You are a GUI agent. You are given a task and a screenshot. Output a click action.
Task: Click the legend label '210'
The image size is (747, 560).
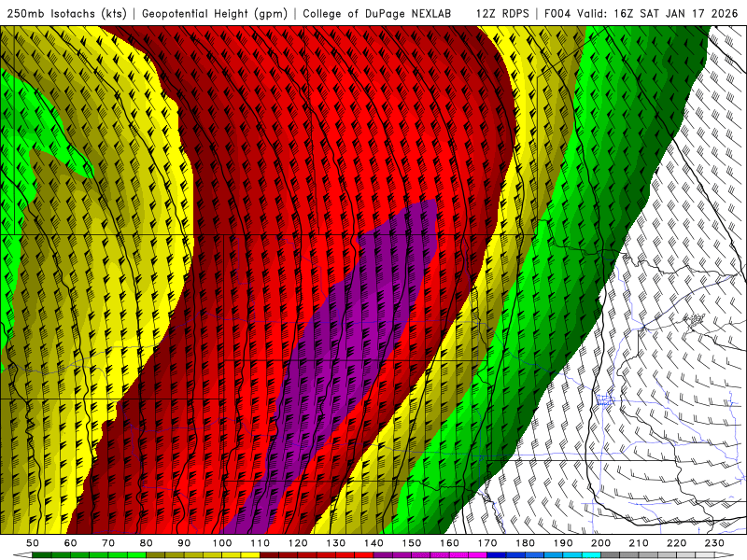pyautogui.click(x=640, y=543)
